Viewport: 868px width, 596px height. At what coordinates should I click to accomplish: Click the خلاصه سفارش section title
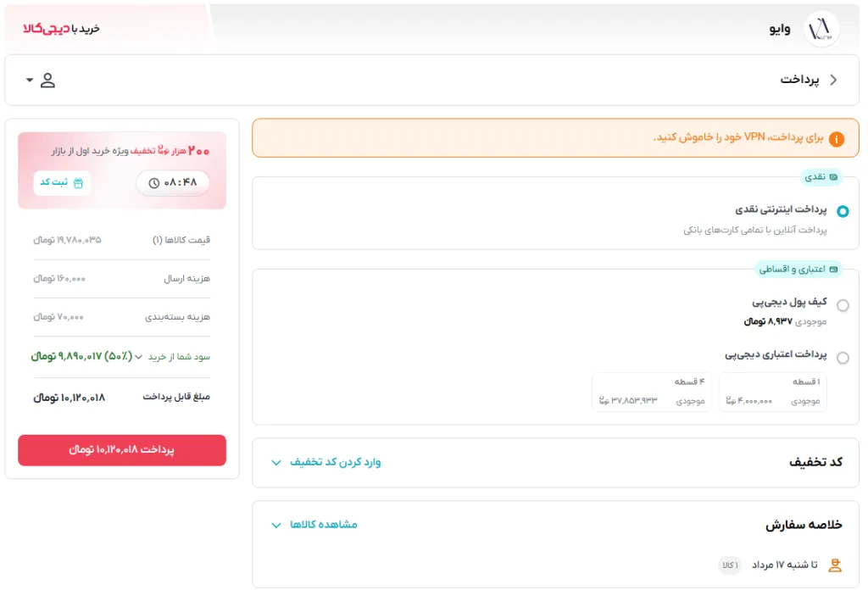click(x=804, y=525)
